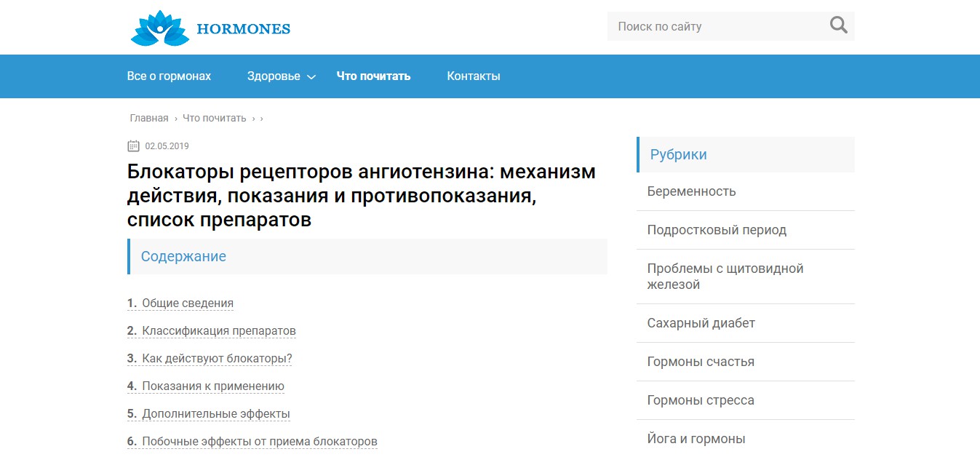Go to 'Главная' in breadcrumbs

149,118
